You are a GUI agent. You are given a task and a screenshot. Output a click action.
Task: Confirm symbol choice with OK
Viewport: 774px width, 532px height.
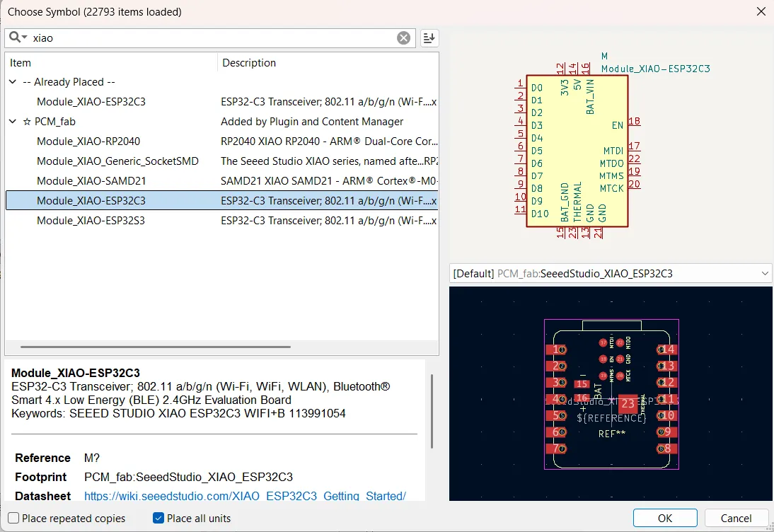[664, 518]
